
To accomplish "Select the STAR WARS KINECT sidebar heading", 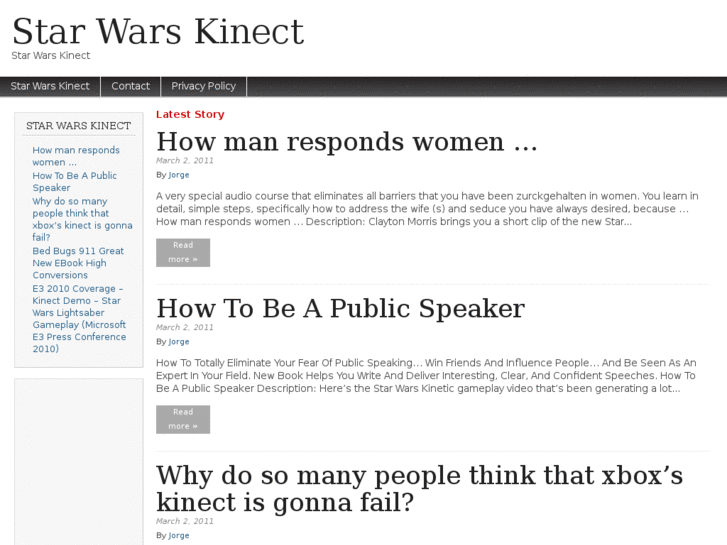I will pyautogui.click(x=78, y=126).
